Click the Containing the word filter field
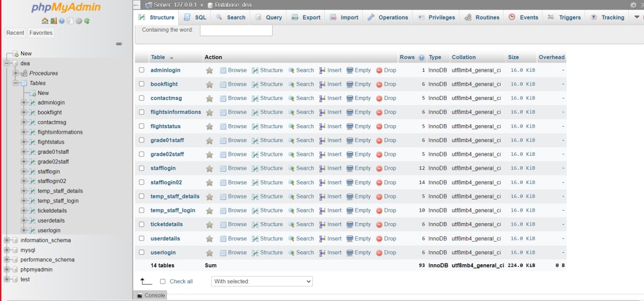The image size is (644, 301). point(236,30)
